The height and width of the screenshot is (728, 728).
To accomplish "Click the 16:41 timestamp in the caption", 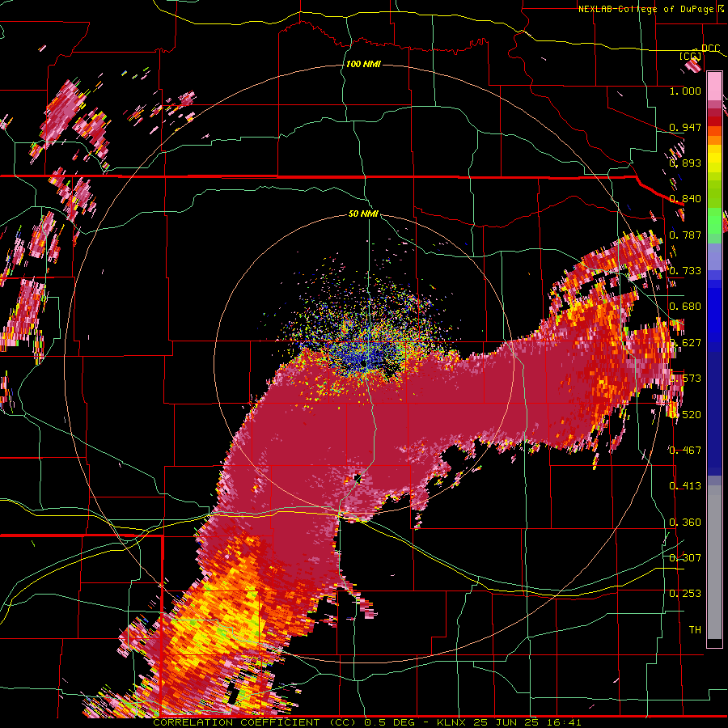I will [x=563, y=722].
